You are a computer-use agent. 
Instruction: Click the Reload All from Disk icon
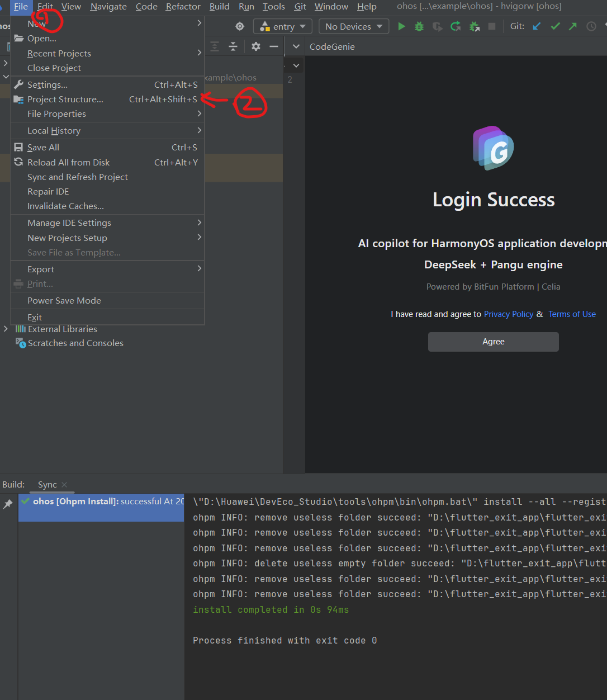pos(18,162)
